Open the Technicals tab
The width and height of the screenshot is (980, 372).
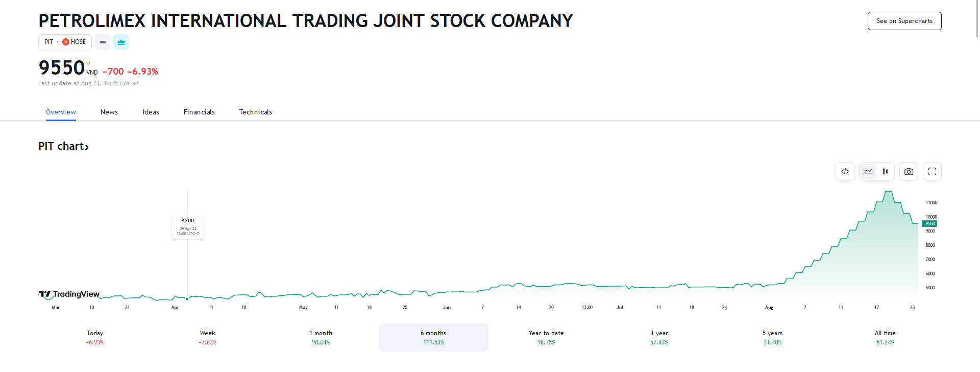pos(255,112)
